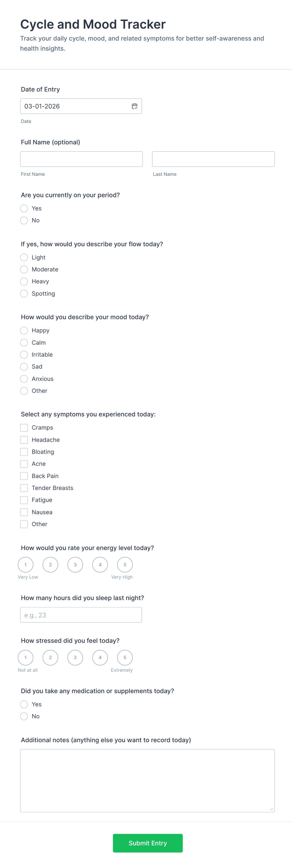Set energy level to 1 Very Low

click(25, 565)
